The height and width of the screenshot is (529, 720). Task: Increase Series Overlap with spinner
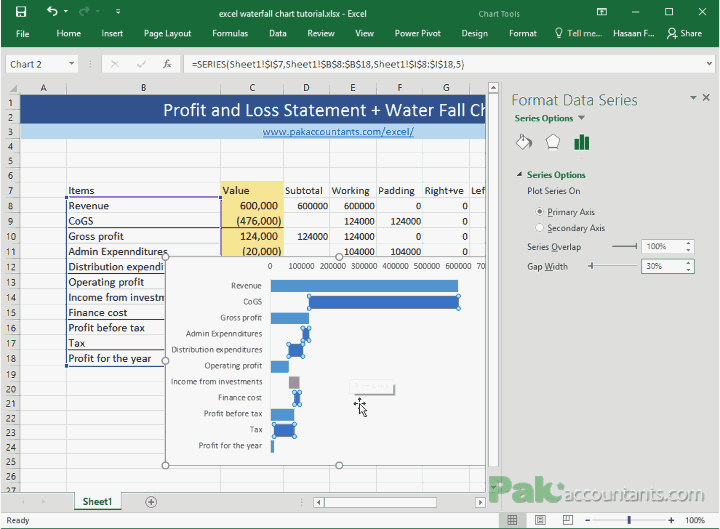pyautogui.click(x=688, y=243)
